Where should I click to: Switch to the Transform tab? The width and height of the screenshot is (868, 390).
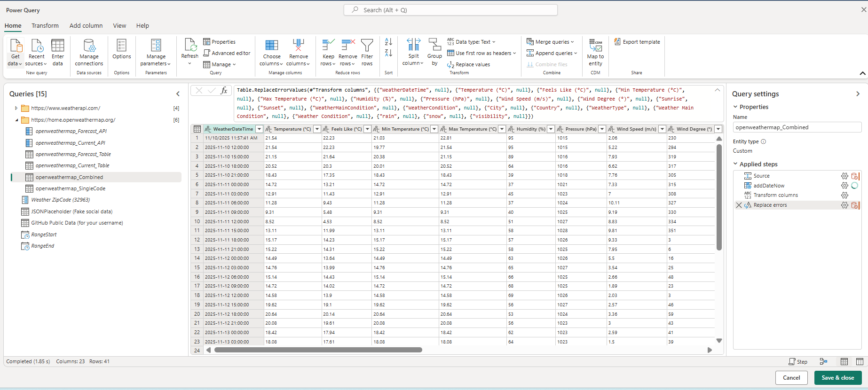click(x=45, y=26)
